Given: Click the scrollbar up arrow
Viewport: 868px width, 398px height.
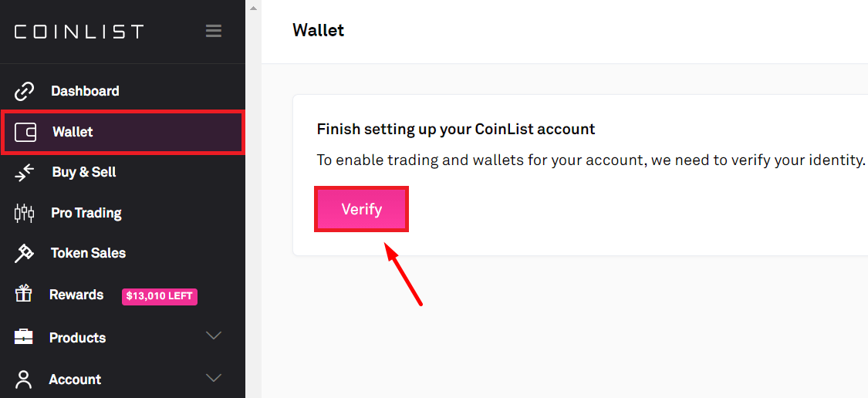Looking at the screenshot, I should point(253,8).
